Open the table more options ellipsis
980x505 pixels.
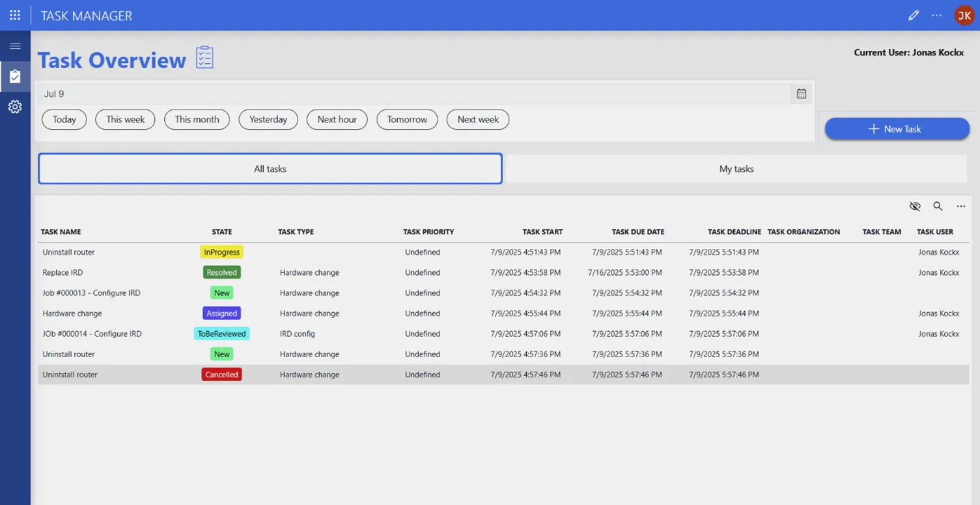pos(960,206)
